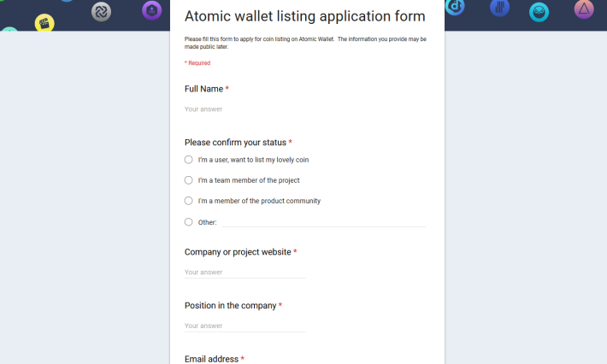Click the form description paragraph text

[305, 43]
